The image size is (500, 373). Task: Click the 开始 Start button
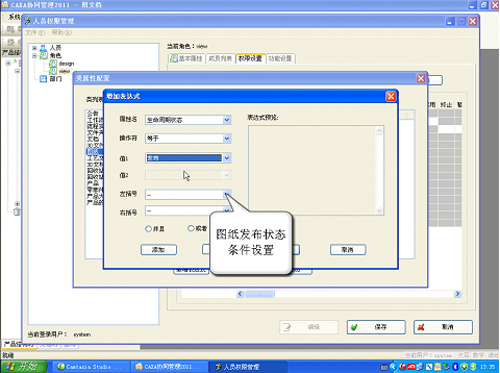coord(23,367)
